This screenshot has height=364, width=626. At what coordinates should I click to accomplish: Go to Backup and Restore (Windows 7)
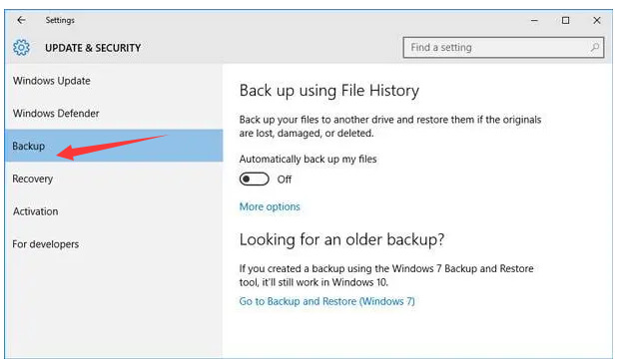[326, 301]
